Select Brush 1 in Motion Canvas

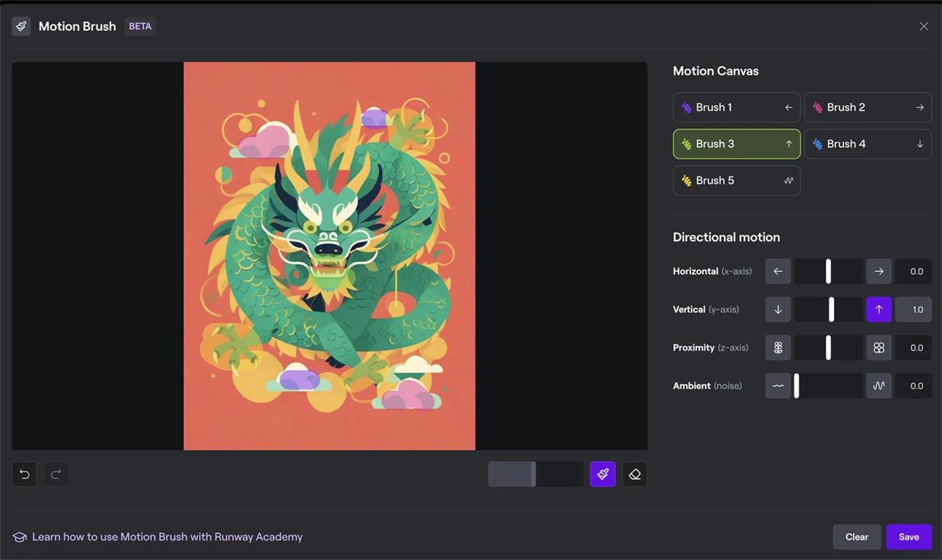click(x=736, y=107)
